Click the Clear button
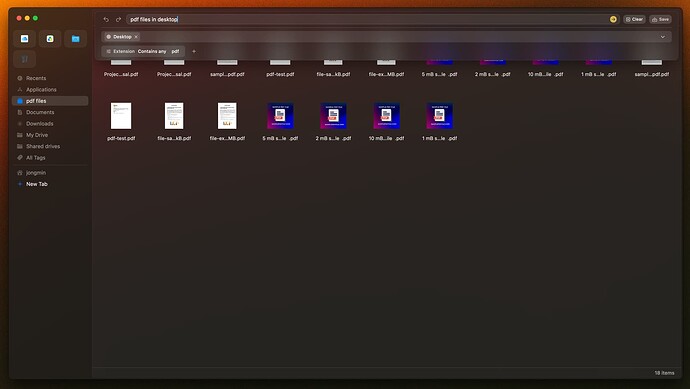This screenshot has width=690, height=389. (x=634, y=19)
